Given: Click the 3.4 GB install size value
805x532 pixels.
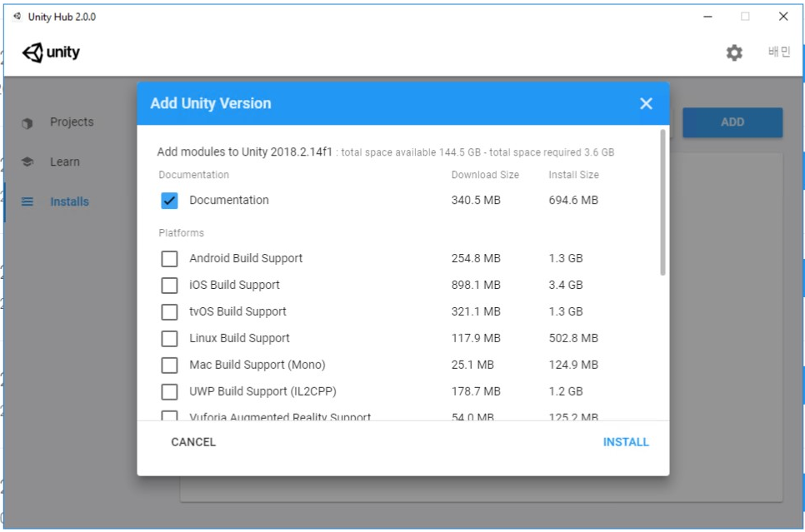Looking at the screenshot, I should pyautogui.click(x=566, y=286).
